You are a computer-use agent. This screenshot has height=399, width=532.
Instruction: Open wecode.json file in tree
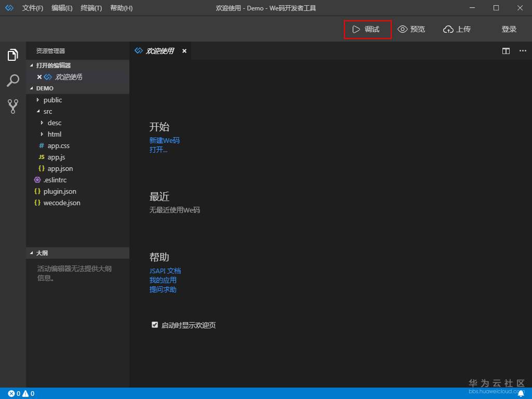(78, 203)
